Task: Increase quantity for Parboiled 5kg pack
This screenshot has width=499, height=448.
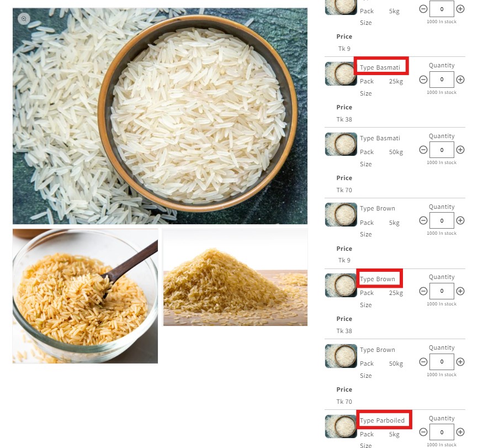Action: (460, 432)
